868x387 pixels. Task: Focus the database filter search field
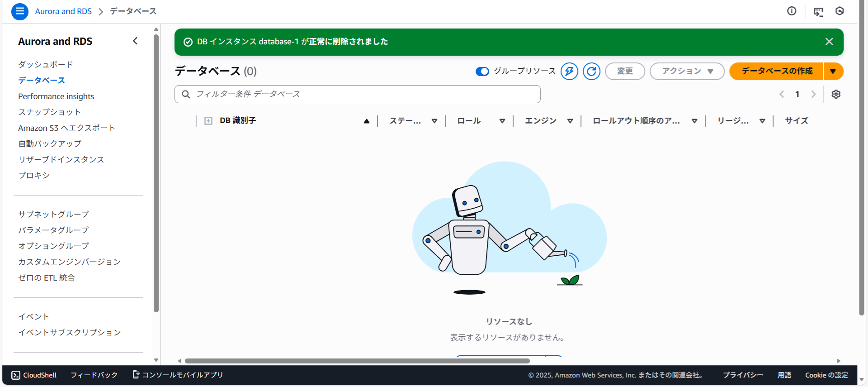pyautogui.click(x=357, y=94)
